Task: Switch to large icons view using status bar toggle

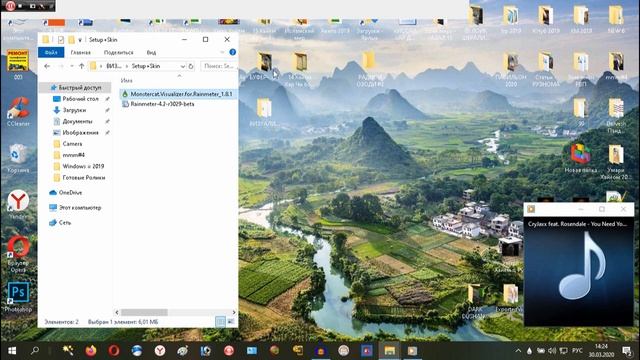Action: click(x=231, y=322)
